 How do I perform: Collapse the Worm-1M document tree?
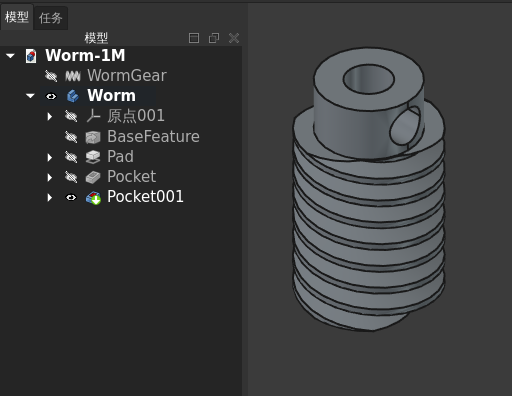tap(10, 56)
